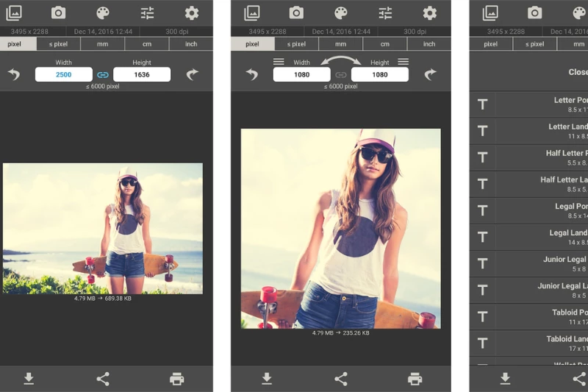
Task: Click undo arrow in middle screen
Action: (252, 74)
